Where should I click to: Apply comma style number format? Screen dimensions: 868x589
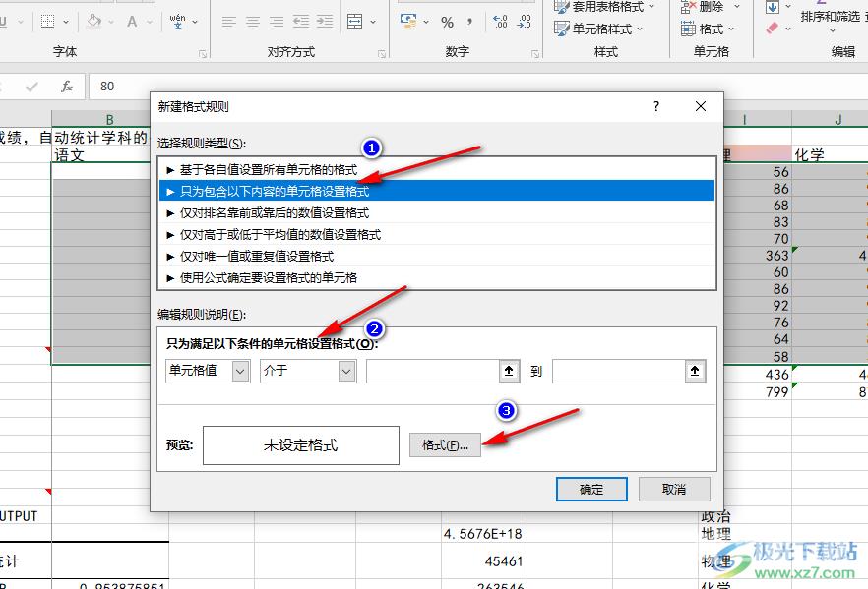pyautogui.click(x=469, y=22)
